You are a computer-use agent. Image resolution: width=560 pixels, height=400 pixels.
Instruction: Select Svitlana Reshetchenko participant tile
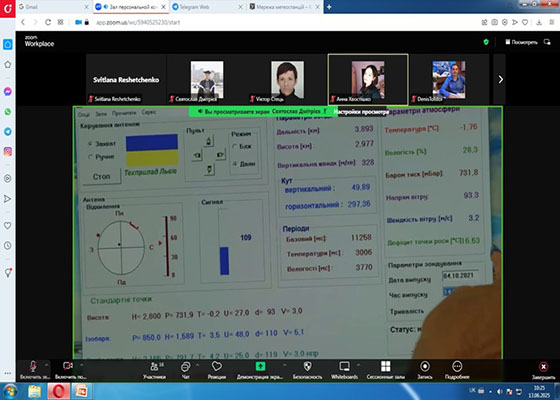126,79
